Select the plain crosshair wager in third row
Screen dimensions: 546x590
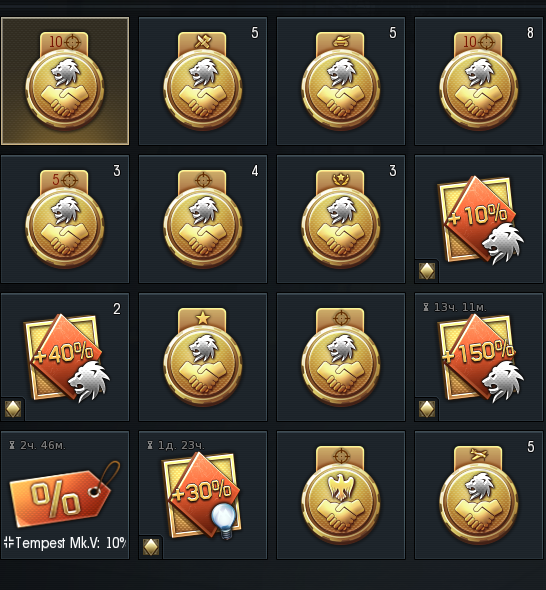click(341, 357)
